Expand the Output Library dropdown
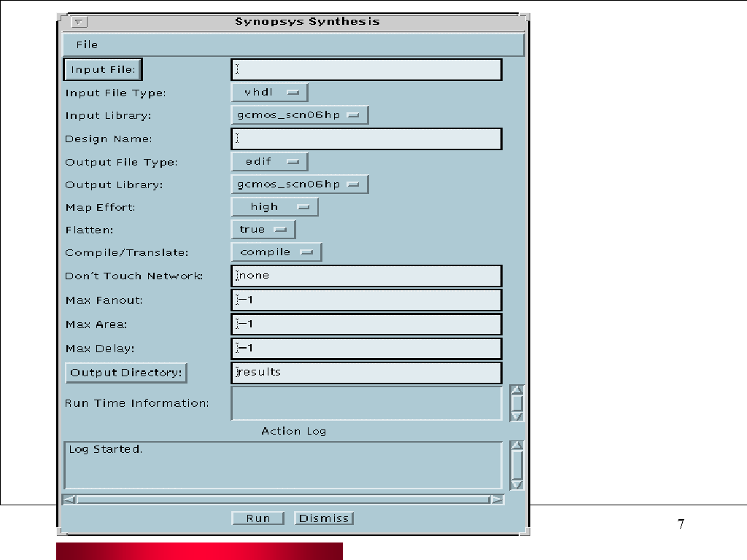This screenshot has height=560, width=747. (x=299, y=184)
